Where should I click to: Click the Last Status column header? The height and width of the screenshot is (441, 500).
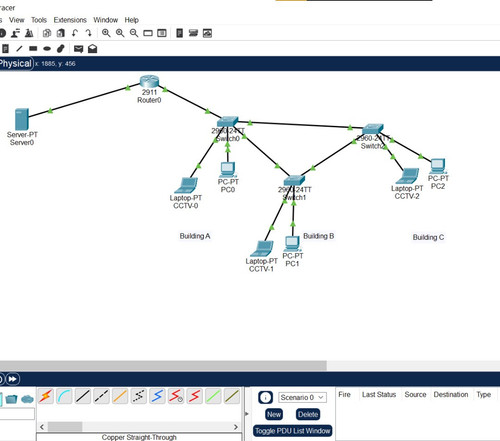379,395
